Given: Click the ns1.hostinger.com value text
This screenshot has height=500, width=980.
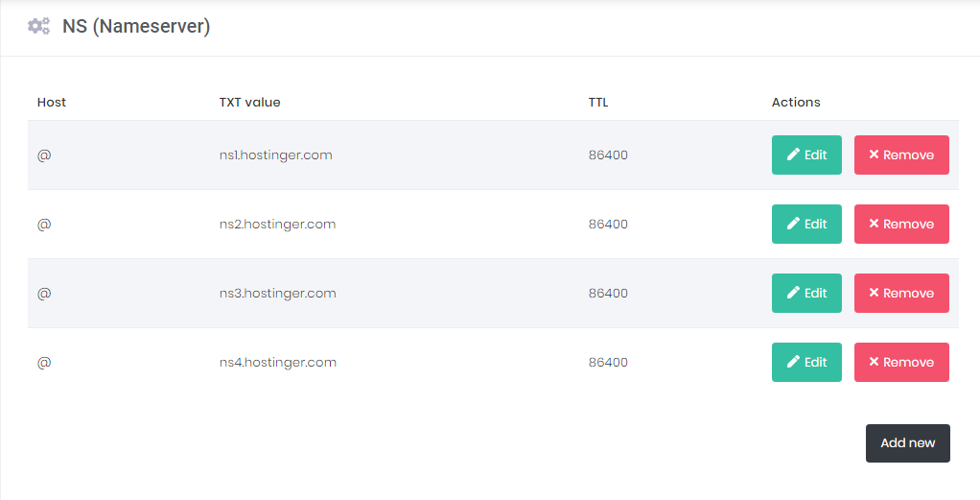Looking at the screenshot, I should pyautogui.click(x=275, y=155).
